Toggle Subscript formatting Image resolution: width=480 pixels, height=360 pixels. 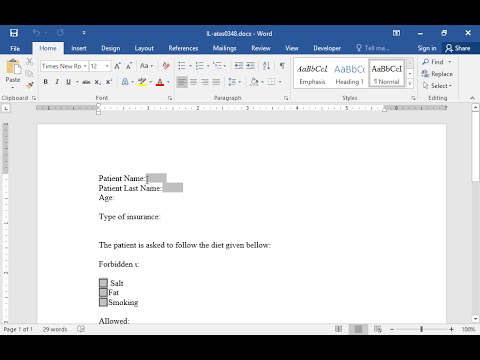97,82
